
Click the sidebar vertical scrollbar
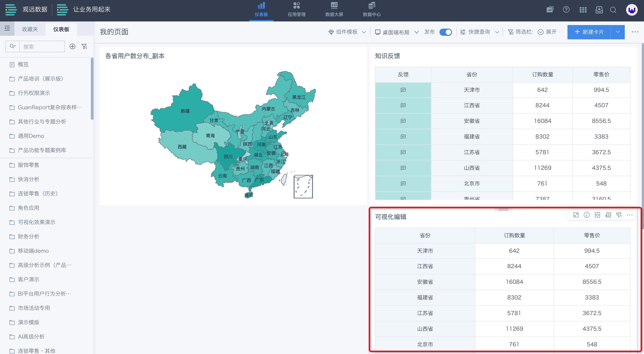[x=92, y=89]
